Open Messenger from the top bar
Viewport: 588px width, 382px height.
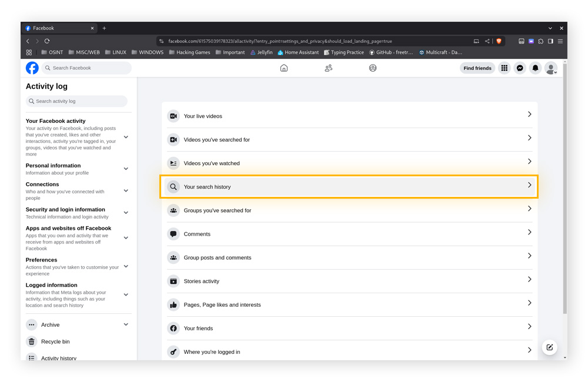520,68
